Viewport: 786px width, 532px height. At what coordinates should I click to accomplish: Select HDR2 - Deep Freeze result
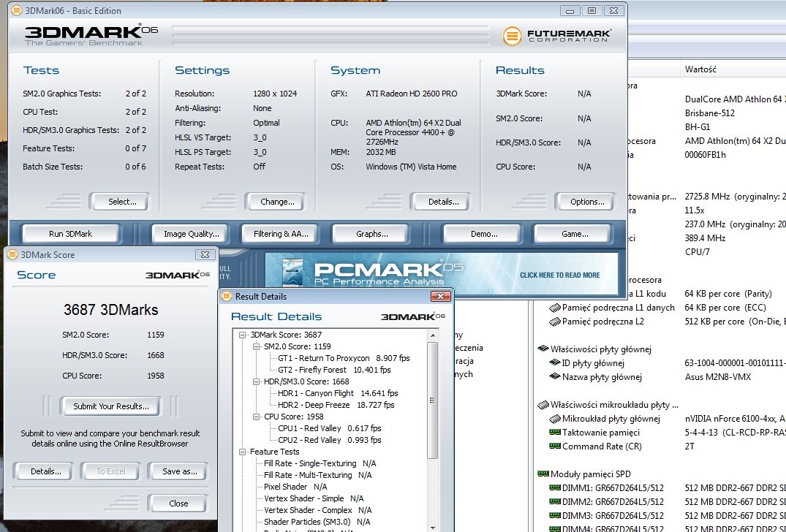point(336,405)
